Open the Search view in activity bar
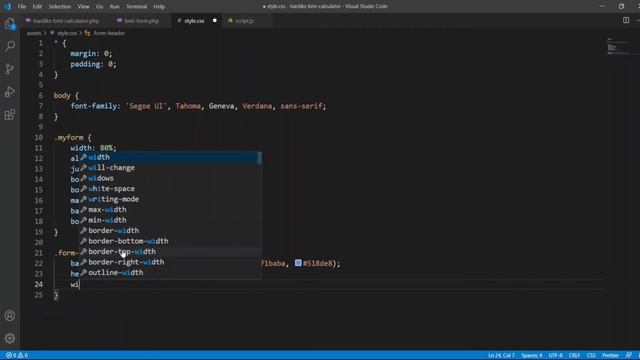 (10, 46)
